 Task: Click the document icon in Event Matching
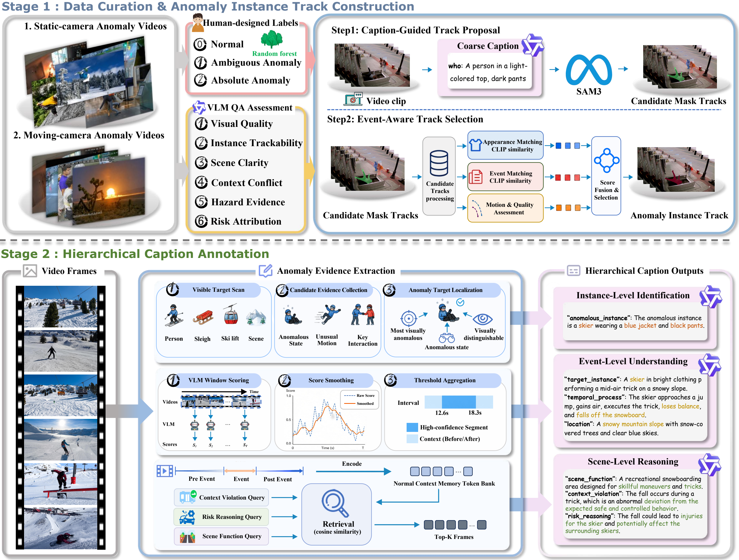click(475, 177)
